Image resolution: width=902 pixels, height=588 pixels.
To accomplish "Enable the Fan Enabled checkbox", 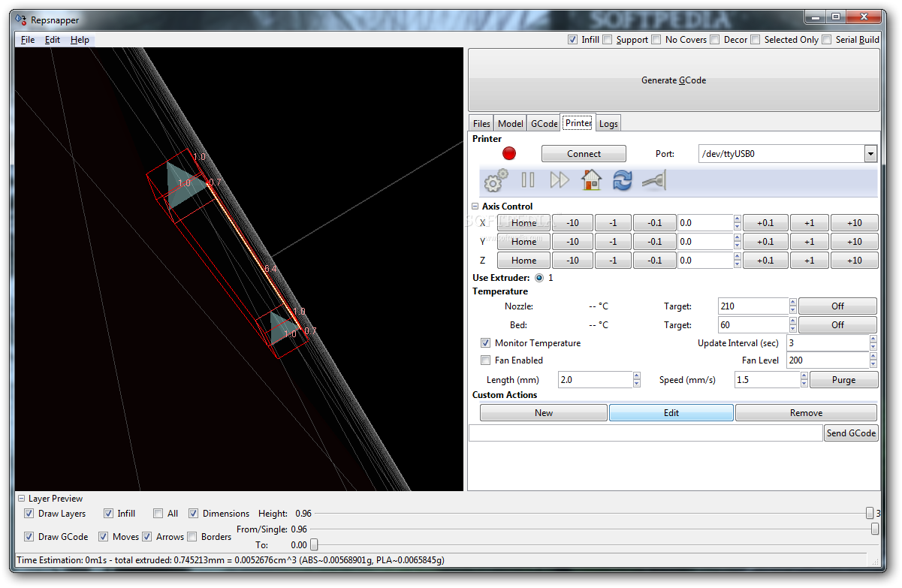I will coord(485,360).
